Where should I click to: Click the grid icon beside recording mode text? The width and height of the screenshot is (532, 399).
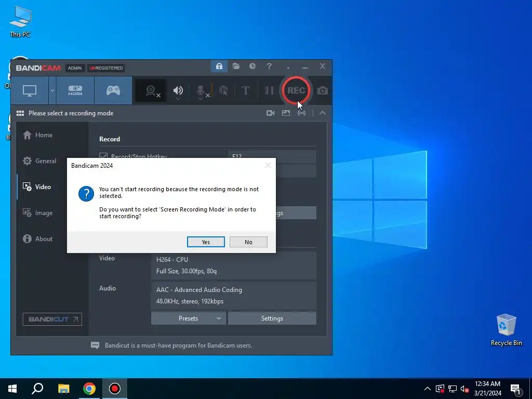coord(20,113)
